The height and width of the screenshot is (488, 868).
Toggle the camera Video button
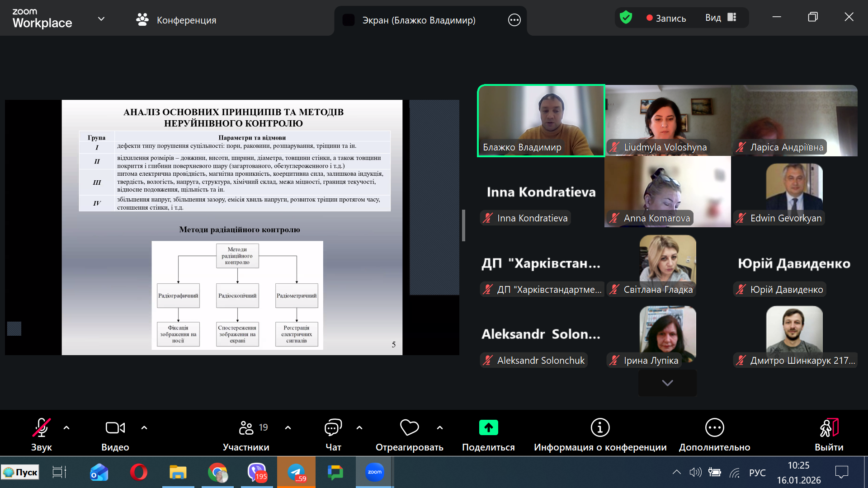(115, 428)
